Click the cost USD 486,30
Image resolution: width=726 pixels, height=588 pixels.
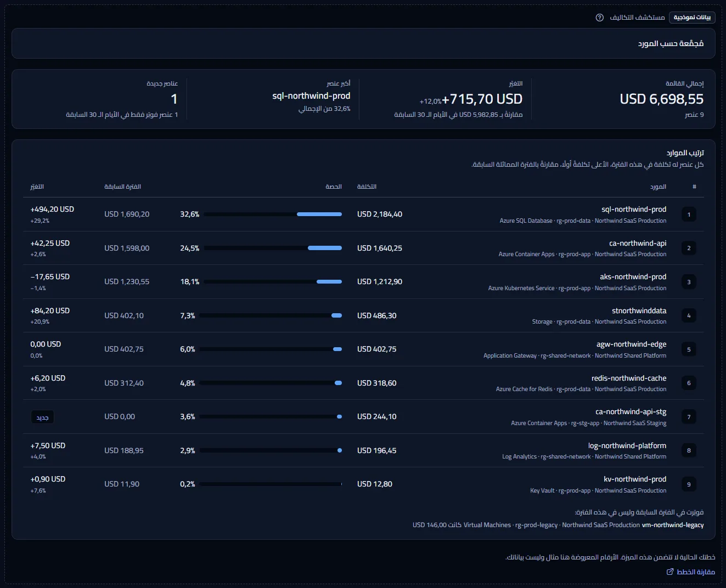pos(377,315)
